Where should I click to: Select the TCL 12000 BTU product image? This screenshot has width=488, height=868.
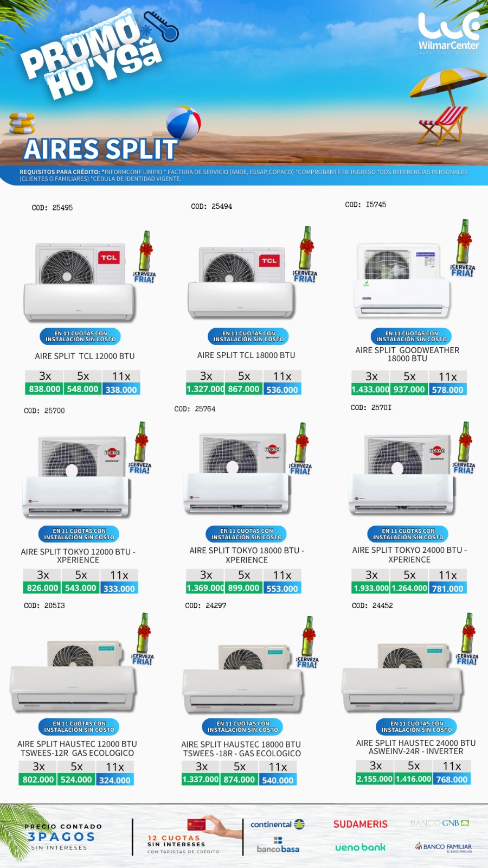[x=80, y=282]
